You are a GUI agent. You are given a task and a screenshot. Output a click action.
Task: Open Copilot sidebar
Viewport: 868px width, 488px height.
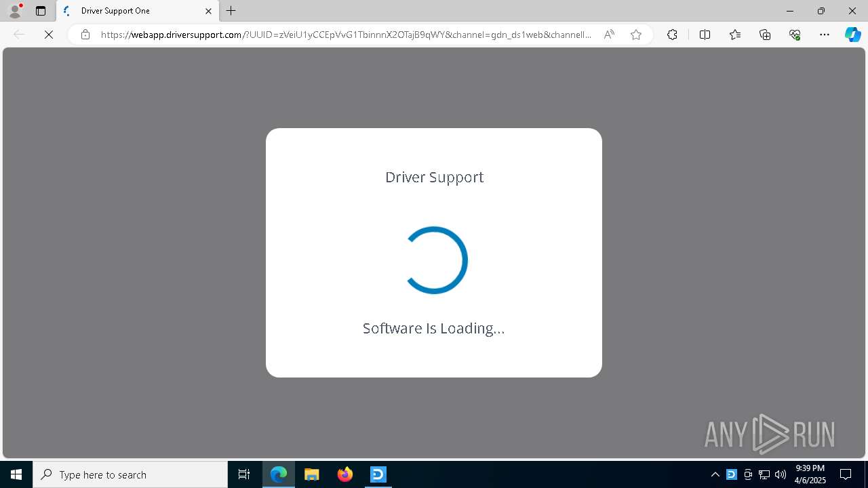[x=853, y=35]
